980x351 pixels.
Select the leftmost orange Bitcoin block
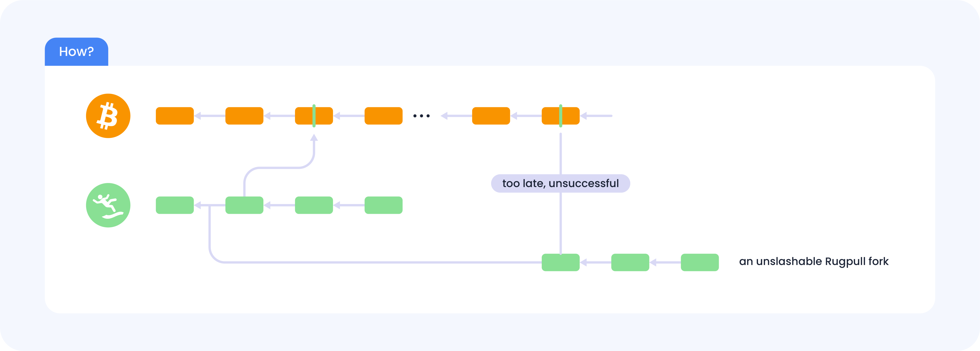pos(175,116)
